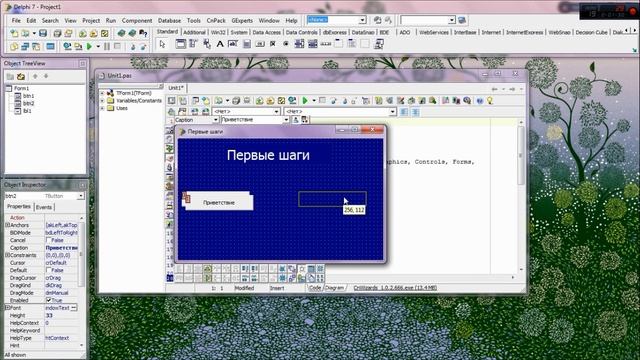The height and width of the screenshot is (360, 640).
Task: Open the desktop layout combo box
Action: 362,20
